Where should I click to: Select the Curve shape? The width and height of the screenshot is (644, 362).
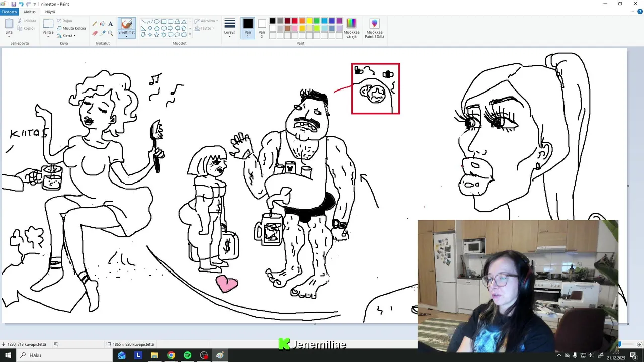click(150, 22)
